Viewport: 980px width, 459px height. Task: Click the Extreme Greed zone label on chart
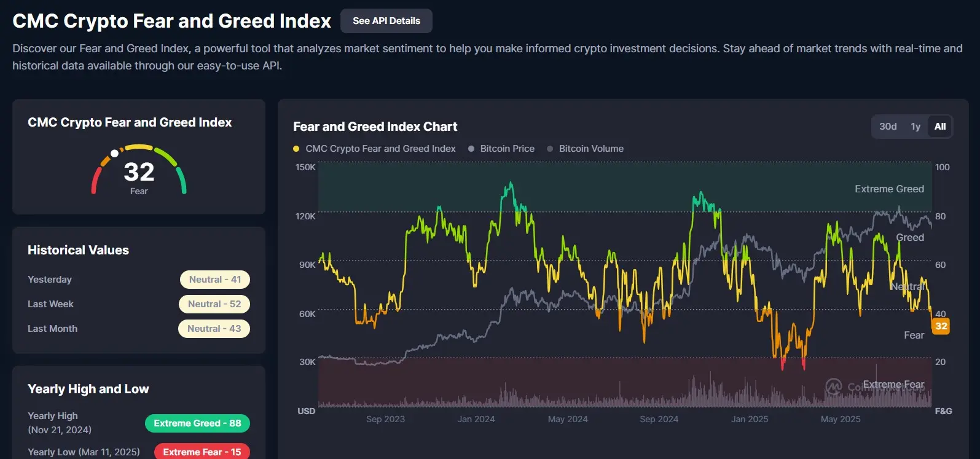(889, 189)
